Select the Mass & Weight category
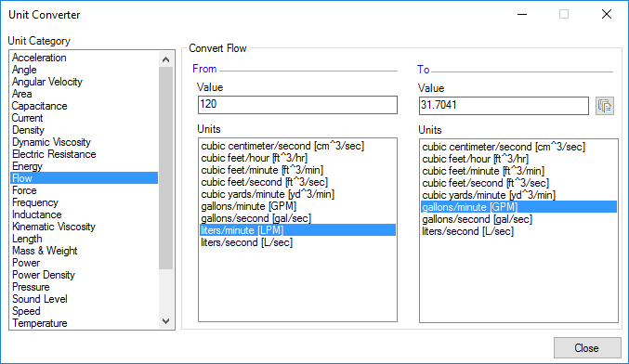The width and height of the screenshot is (629, 364). pyautogui.click(x=45, y=251)
